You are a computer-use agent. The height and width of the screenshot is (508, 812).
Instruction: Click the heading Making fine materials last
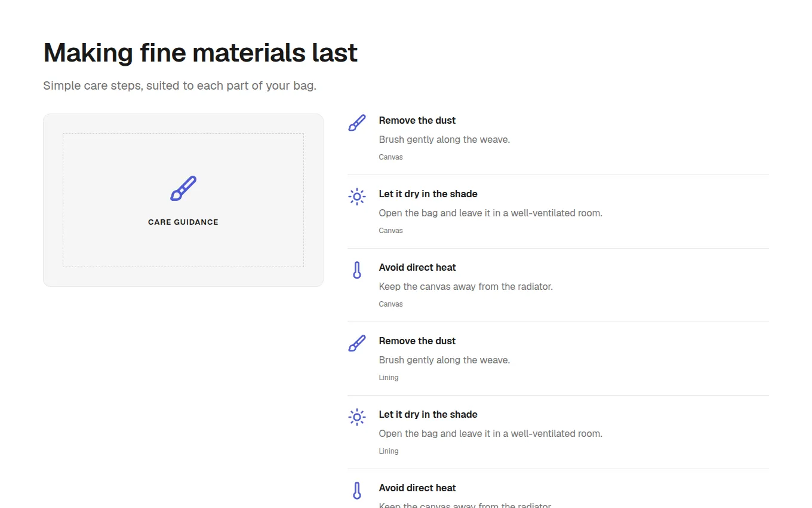[201, 53]
